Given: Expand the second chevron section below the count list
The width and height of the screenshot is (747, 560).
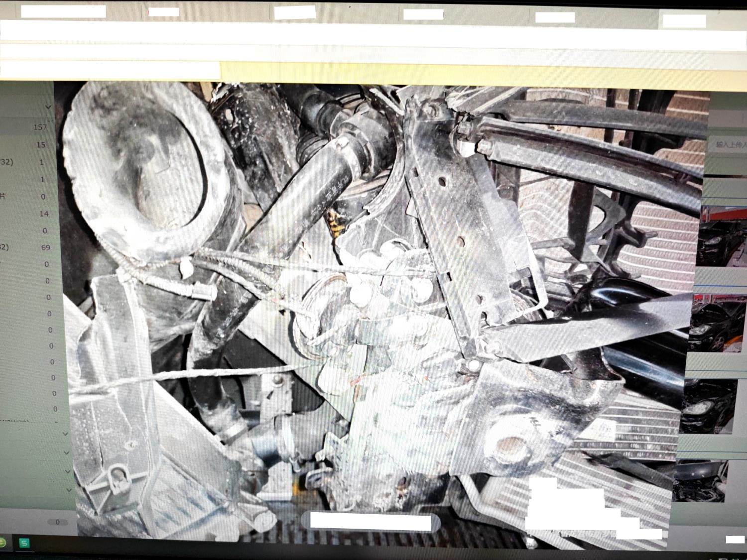Looking at the screenshot, I should click(x=67, y=452).
